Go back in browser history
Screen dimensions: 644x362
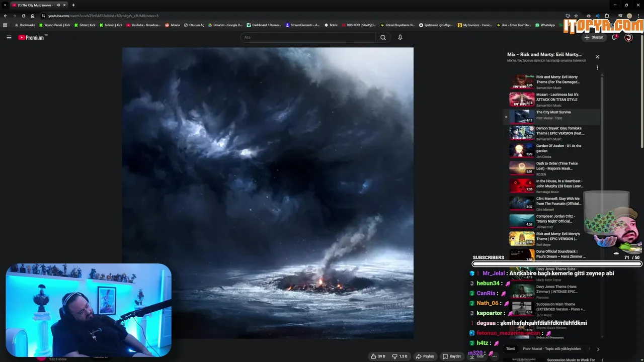[5, 16]
